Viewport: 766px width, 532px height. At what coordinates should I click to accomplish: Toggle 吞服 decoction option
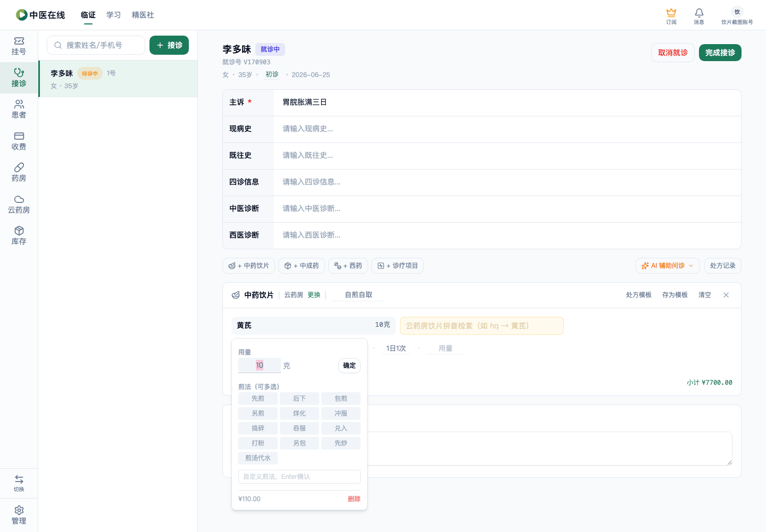[299, 428]
